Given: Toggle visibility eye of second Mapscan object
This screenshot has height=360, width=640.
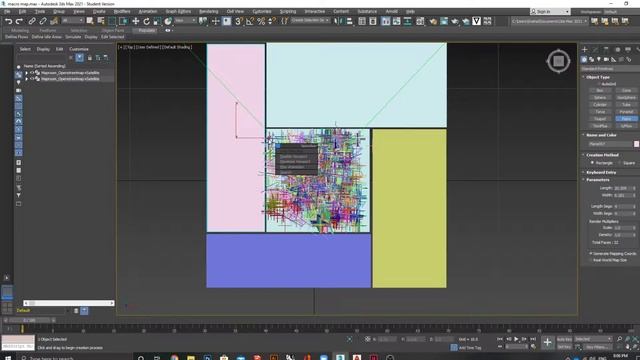Looking at the screenshot, I should pos(32,79).
